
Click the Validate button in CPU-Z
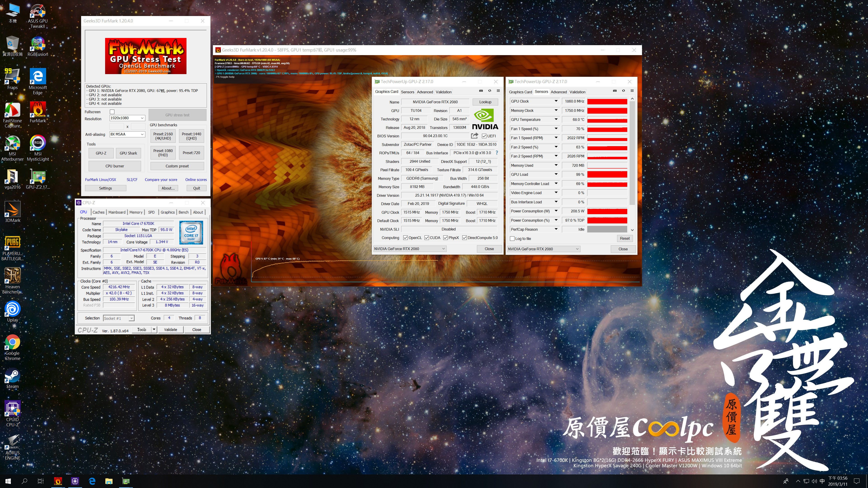[x=170, y=330]
